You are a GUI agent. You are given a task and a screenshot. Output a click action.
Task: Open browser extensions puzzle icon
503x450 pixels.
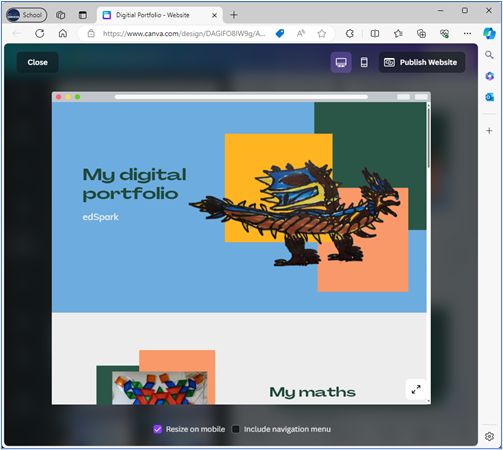pyautogui.click(x=350, y=33)
